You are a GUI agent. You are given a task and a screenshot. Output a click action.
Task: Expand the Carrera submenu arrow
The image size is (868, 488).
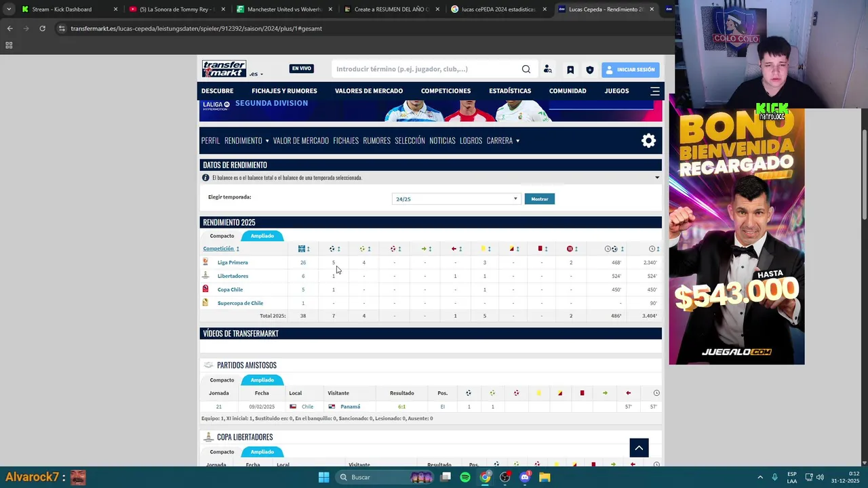(517, 141)
